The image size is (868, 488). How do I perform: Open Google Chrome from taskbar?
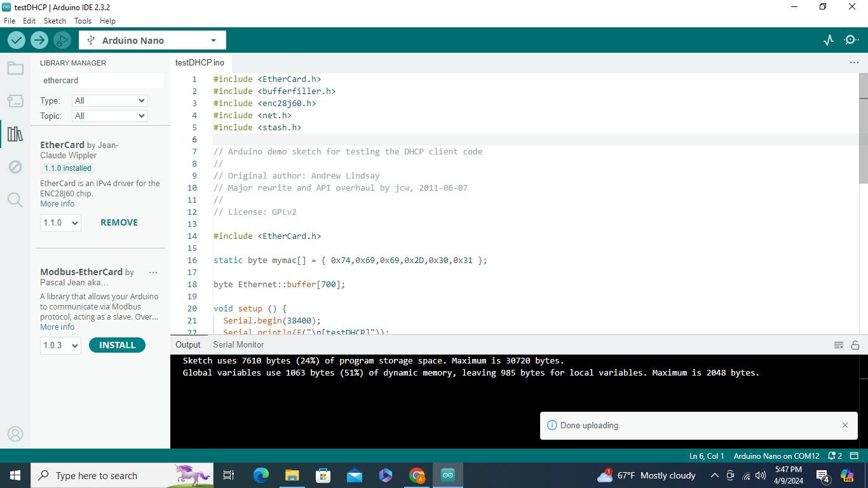417,475
